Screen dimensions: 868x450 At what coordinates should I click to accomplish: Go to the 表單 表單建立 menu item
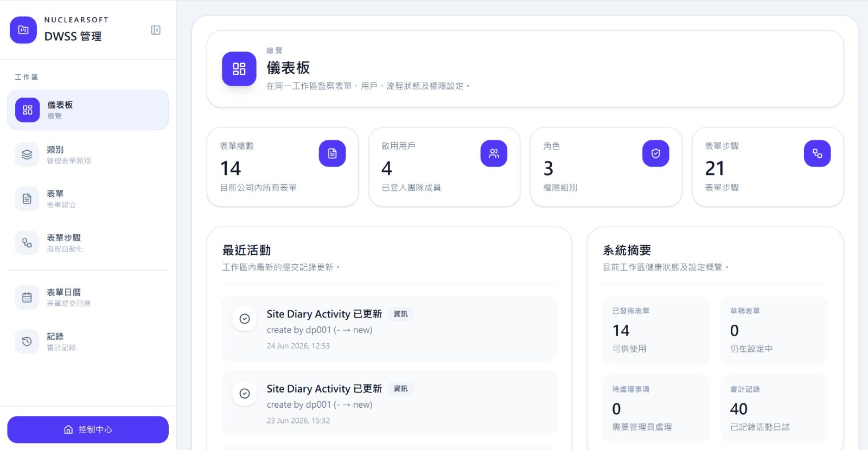pos(88,199)
